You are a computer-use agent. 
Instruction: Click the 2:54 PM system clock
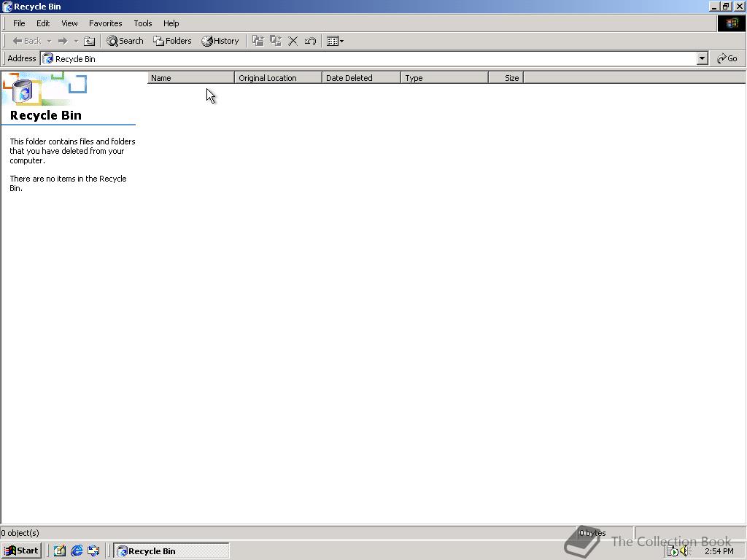(x=719, y=551)
